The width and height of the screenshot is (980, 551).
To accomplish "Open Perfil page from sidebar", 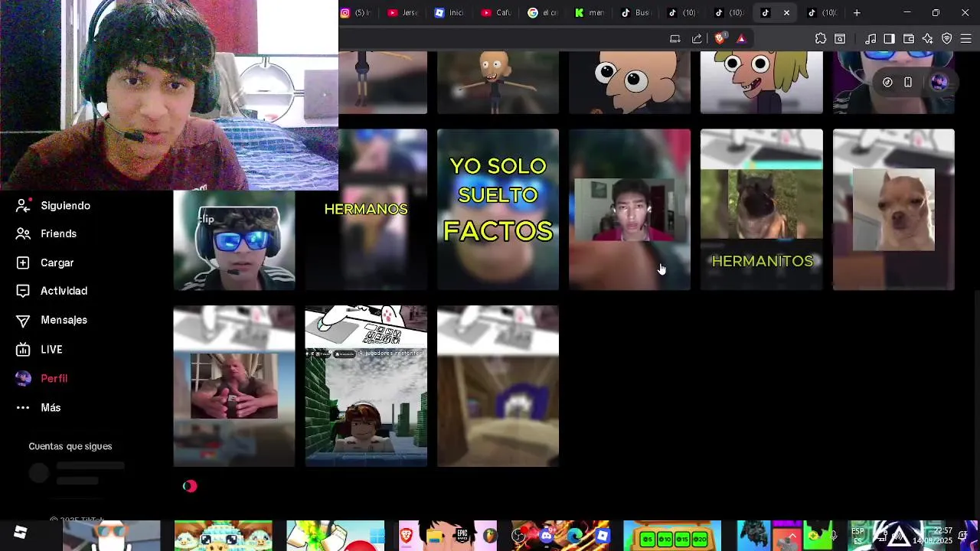I will (x=42, y=378).
